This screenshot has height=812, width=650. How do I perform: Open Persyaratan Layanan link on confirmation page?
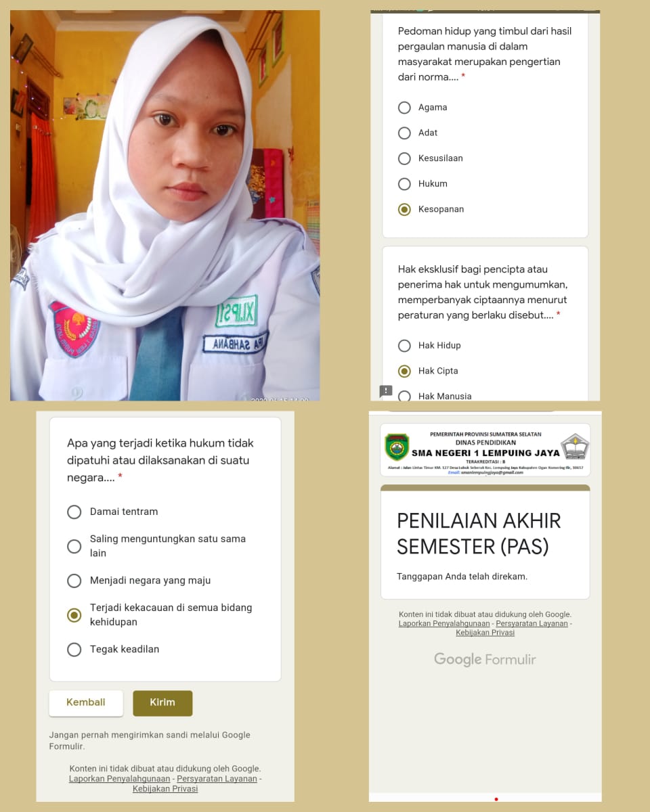click(x=532, y=623)
